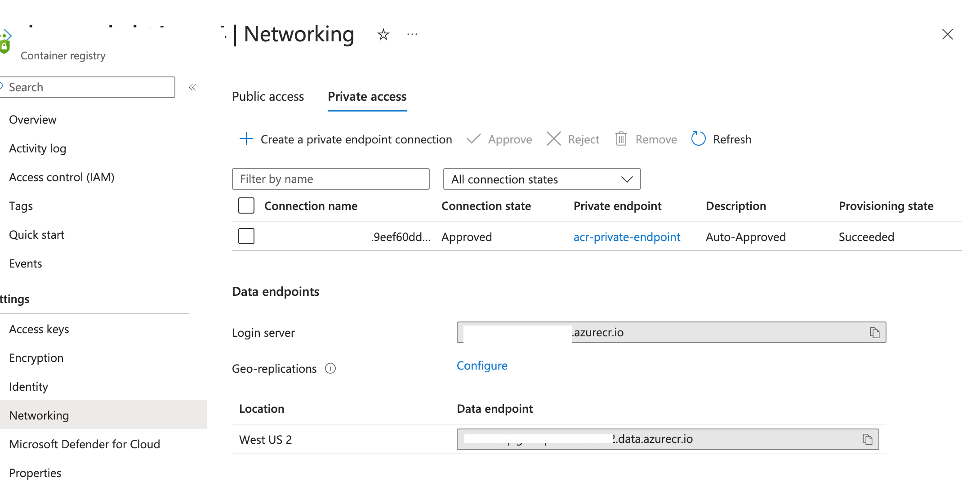Switch to the Public access tab
980x491 pixels.
click(268, 96)
